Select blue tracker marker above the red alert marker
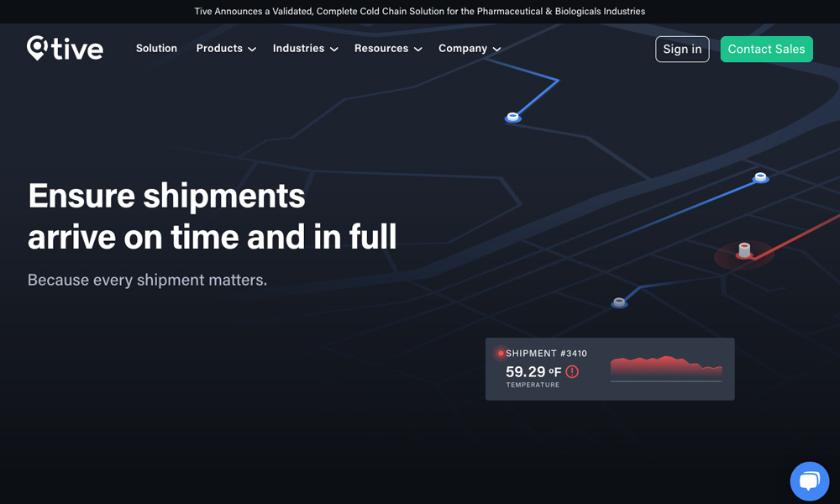This screenshot has width=840, height=504. click(760, 177)
